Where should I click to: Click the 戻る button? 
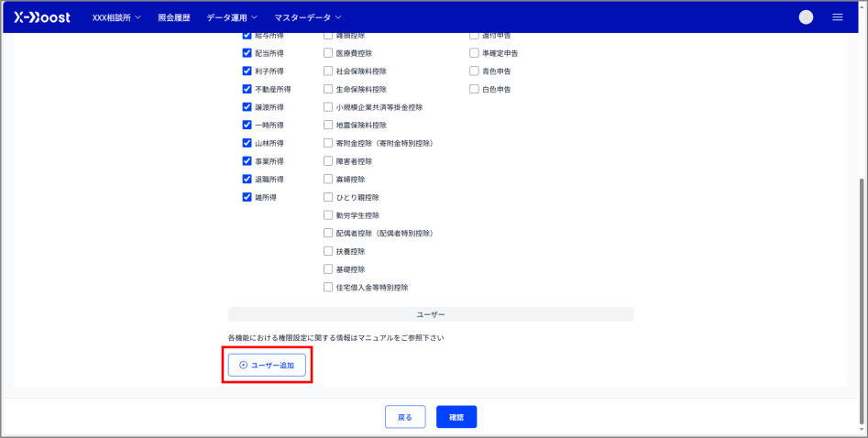coord(405,417)
